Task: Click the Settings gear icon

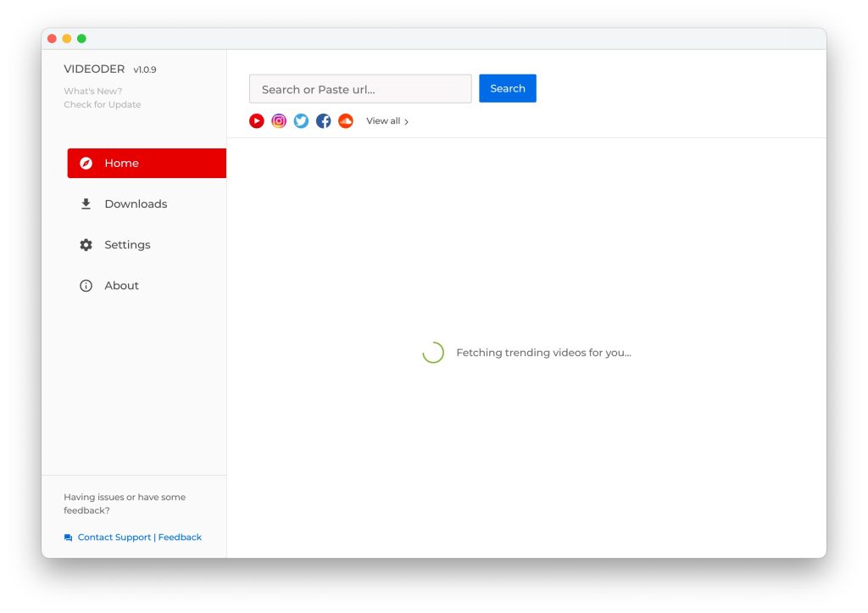Action: pos(86,245)
